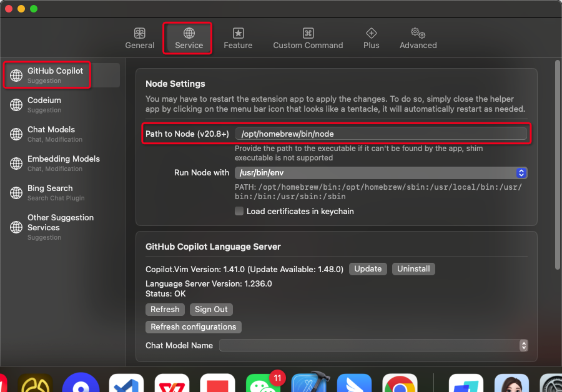Click the globe icon beside Other Suggestion Services
Image resolution: width=562 pixels, height=392 pixels.
tap(16, 227)
